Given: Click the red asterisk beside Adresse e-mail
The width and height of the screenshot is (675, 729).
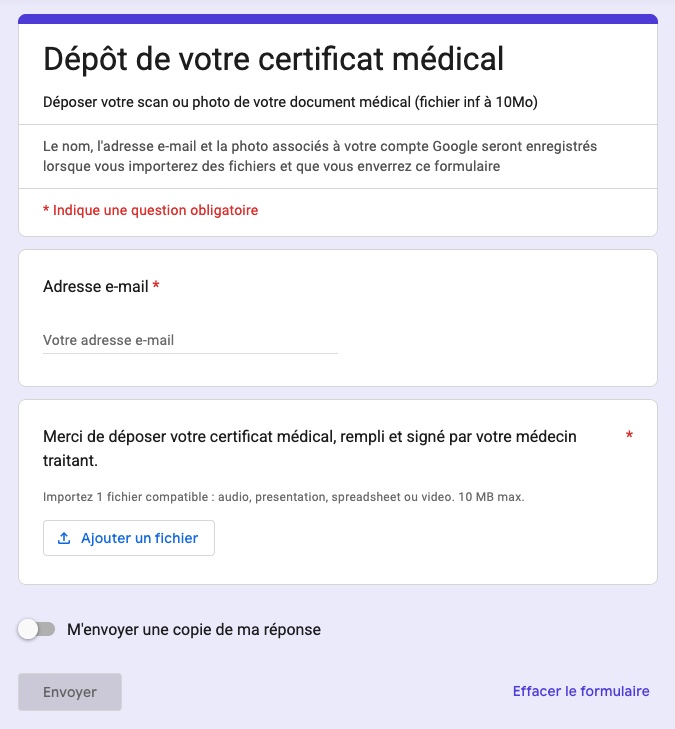Looking at the screenshot, I should pos(156,285).
